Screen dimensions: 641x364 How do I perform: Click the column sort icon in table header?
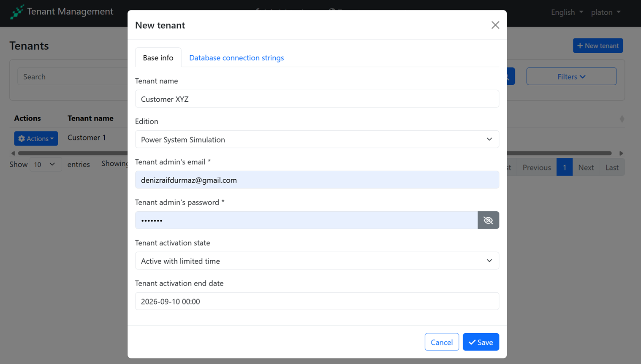click(x=622, y=119)
